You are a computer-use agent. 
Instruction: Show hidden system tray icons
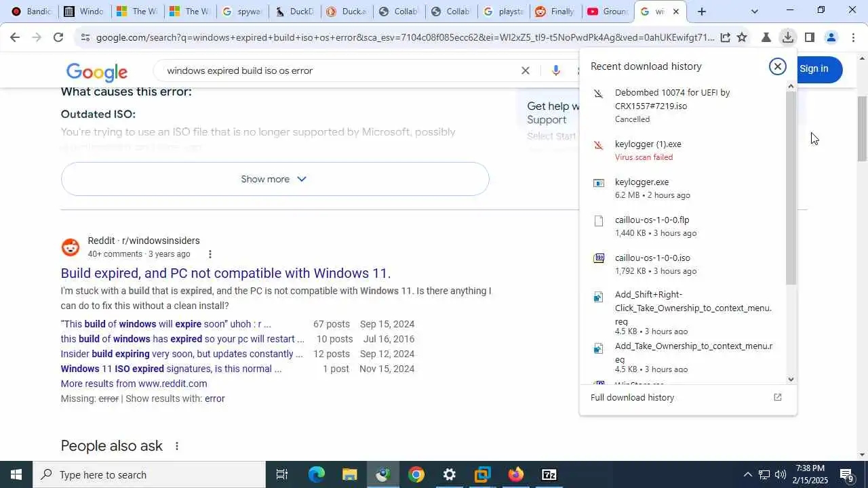[747, 474]
